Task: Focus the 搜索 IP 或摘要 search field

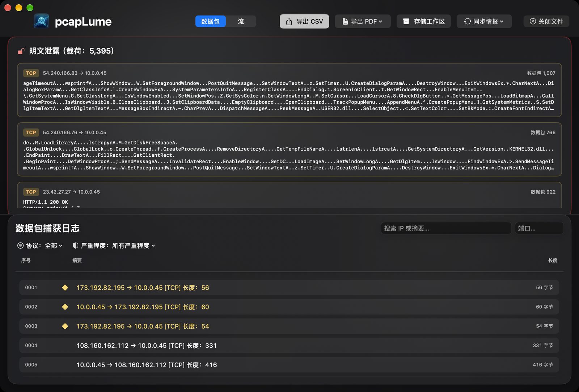Action: (x=446, y=228)
